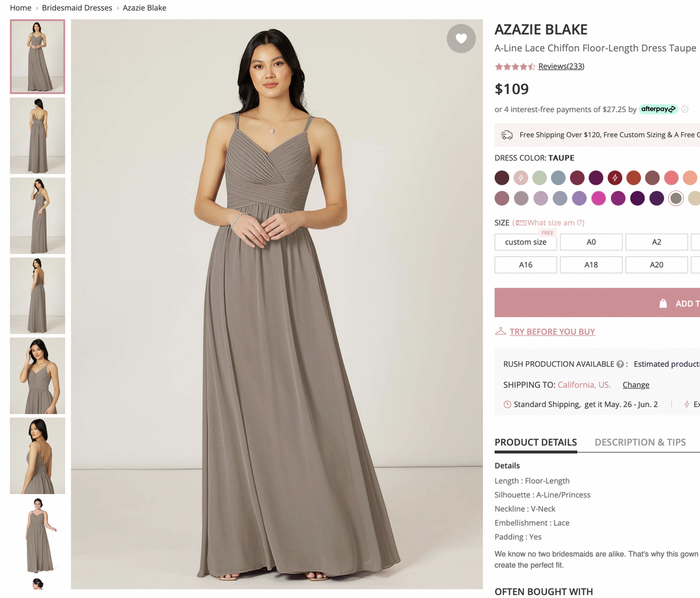
Task: Select the Product Details tab
Action: pyautogui.click(x=535, y=442)
